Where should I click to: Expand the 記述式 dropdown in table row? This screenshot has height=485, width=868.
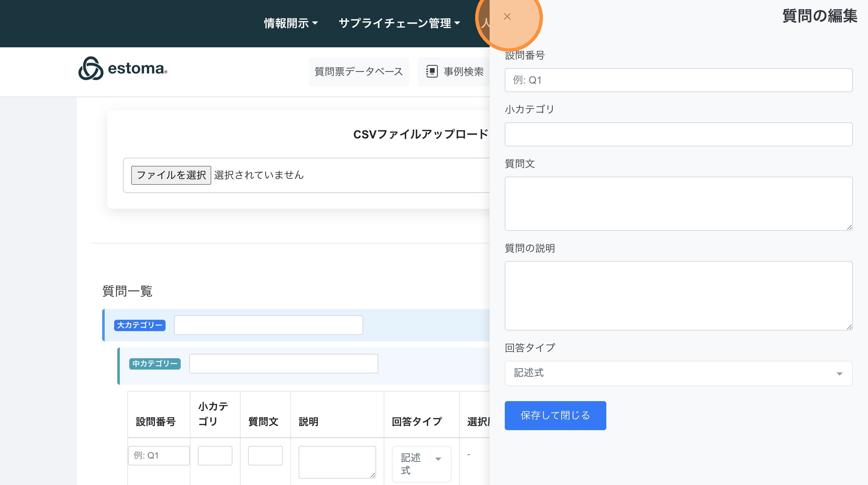421,464
